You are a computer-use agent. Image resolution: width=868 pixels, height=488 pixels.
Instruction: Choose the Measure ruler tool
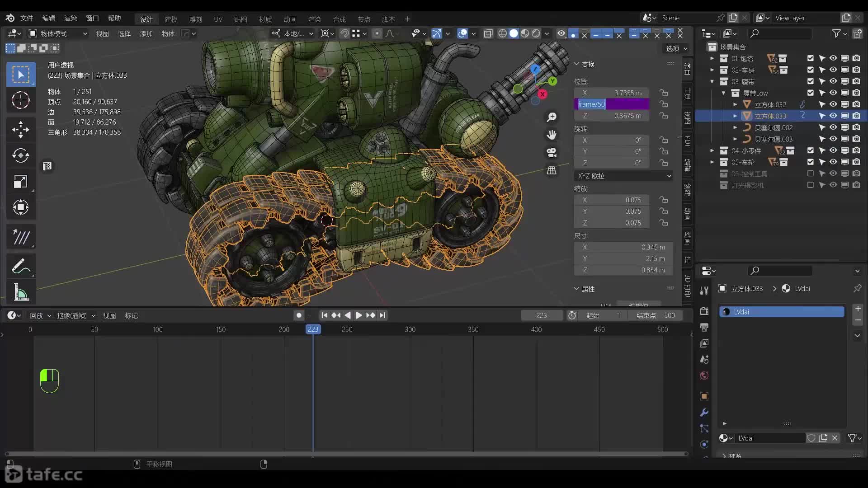point(20,292)
